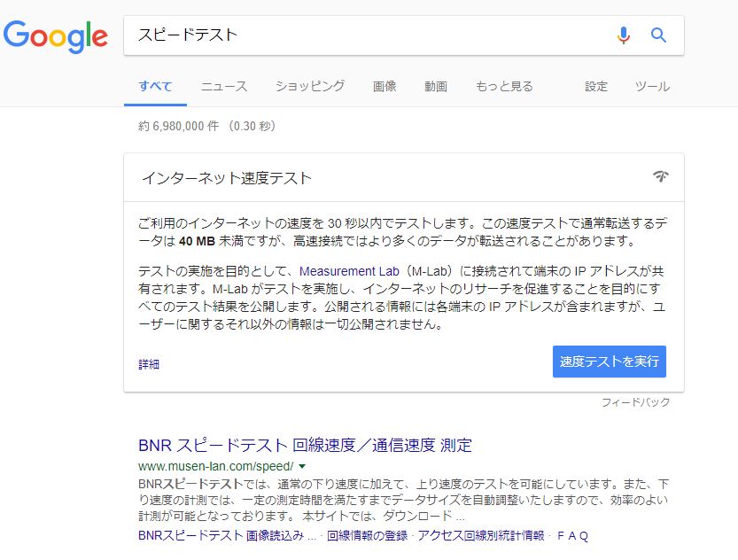738x560 pixels.
Task: Start voice search with microphone icon
Action: click(623, 35)
